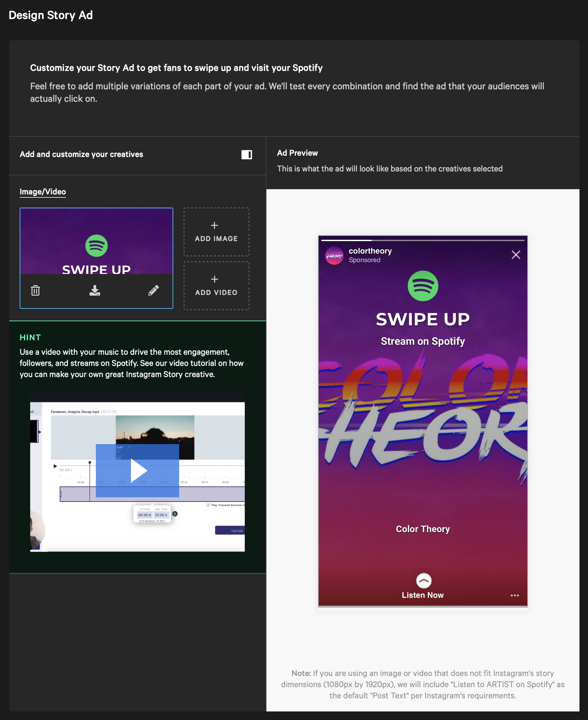Click the colortheory profile avatar
This screenshot has height=720, width=588.
334,256
